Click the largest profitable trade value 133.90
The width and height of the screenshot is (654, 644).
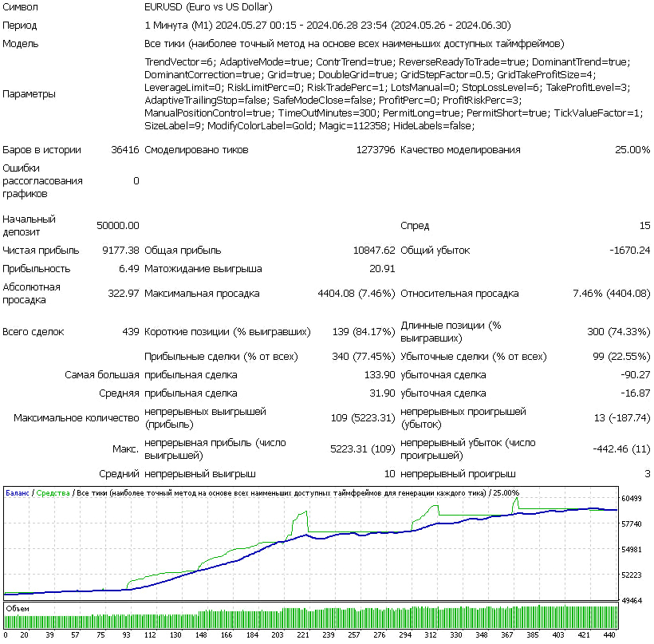click(379, 374)
